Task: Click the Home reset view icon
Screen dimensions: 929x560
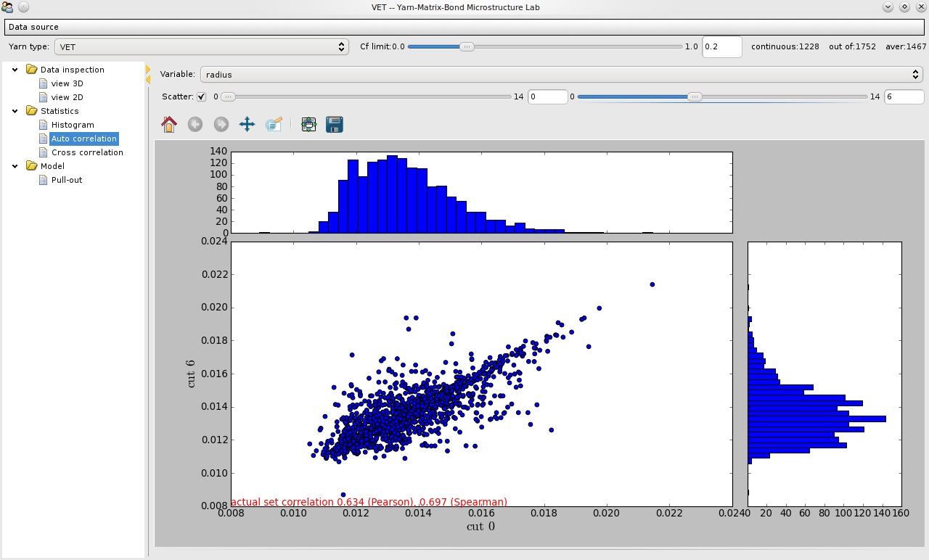Action: (169, 125)
